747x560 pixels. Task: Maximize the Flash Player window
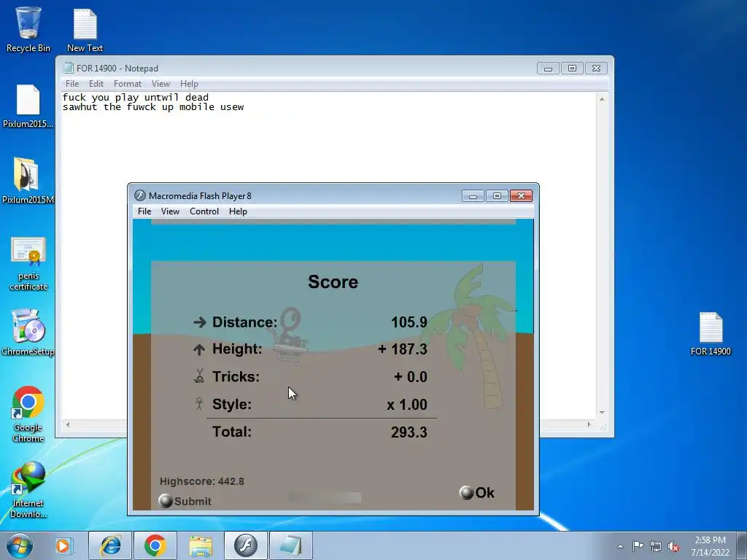coord(497,195)
